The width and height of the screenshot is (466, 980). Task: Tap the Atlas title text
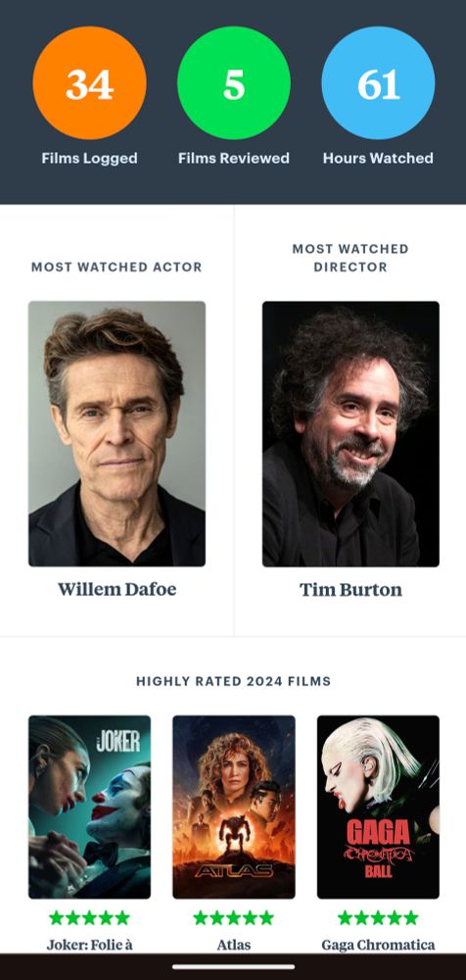tap(234, 945)
